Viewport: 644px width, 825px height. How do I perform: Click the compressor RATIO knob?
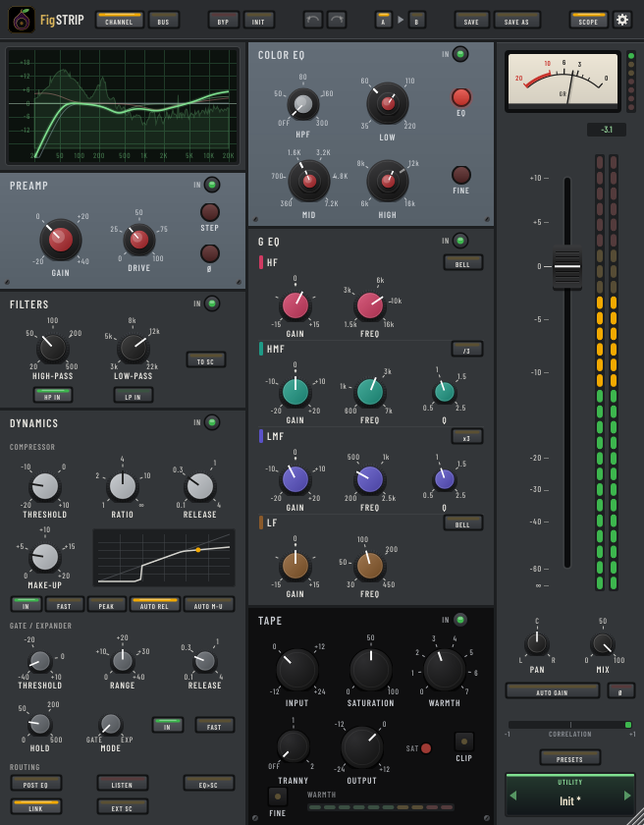coord(123,487)
